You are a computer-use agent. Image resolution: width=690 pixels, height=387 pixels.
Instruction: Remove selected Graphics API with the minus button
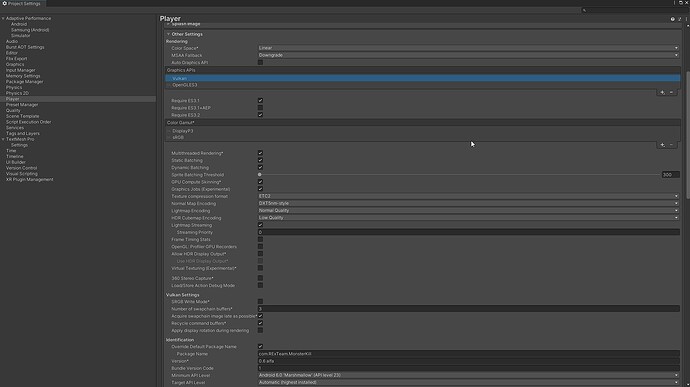tap(672, 92)
